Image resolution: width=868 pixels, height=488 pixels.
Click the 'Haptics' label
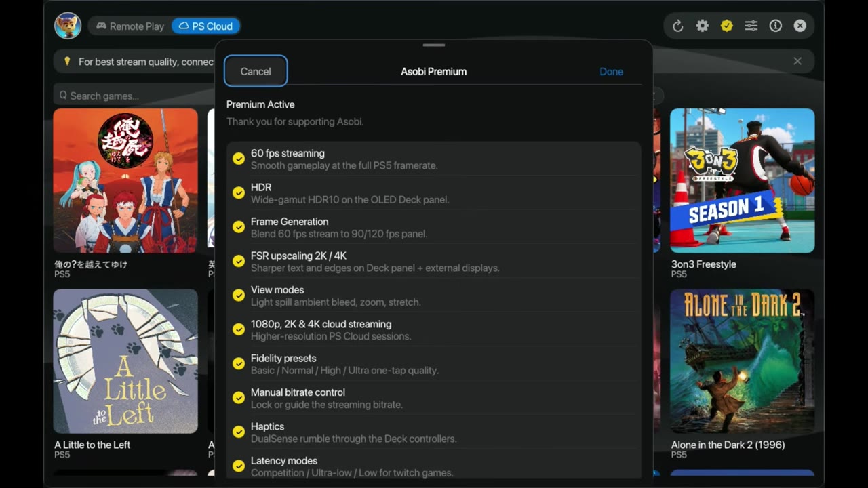click(267, 426)
